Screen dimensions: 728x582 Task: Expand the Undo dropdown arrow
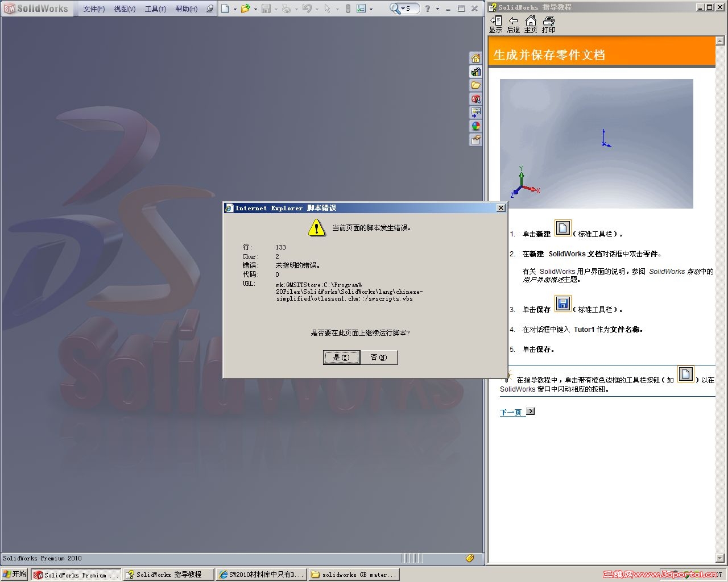317,9
